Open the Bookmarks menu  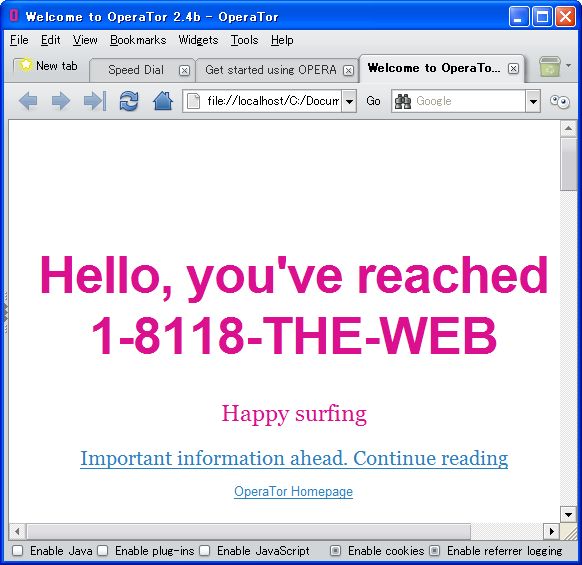138,40
